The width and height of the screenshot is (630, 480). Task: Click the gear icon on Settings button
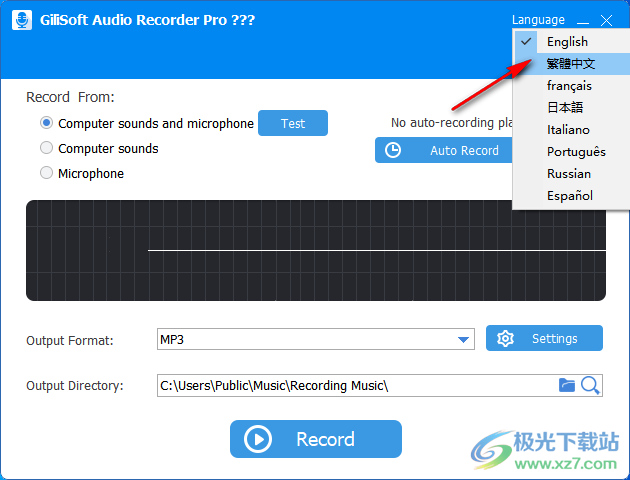click(505, 339)
